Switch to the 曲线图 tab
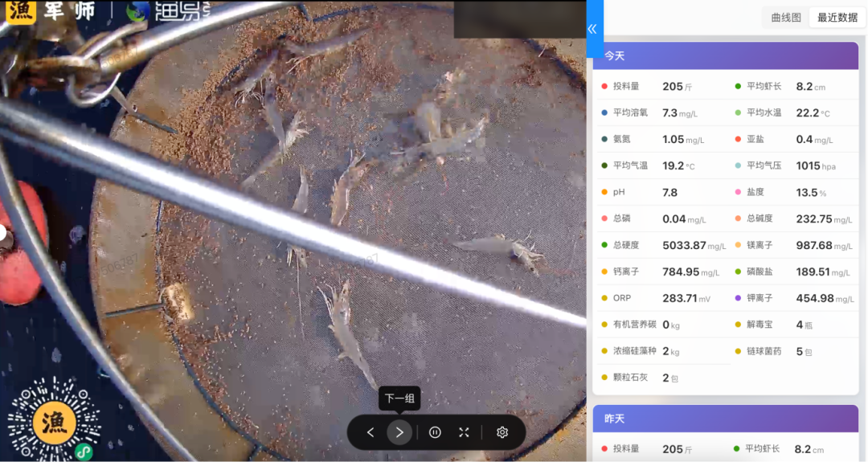The image size is (868, 462). tap(785, 18)
